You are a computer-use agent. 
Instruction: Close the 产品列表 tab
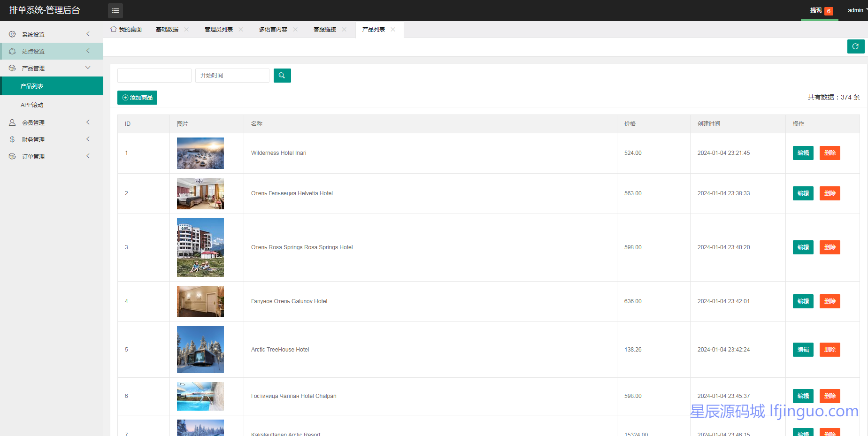393,30
